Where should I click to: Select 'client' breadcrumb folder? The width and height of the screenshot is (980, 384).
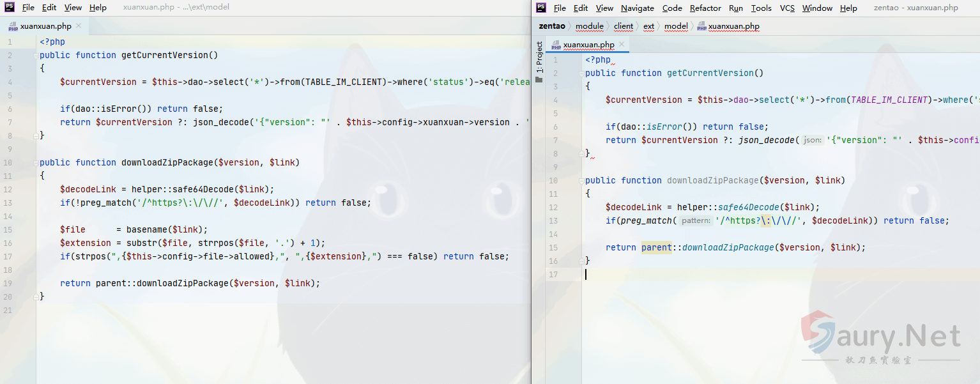(x=624, y=26)
